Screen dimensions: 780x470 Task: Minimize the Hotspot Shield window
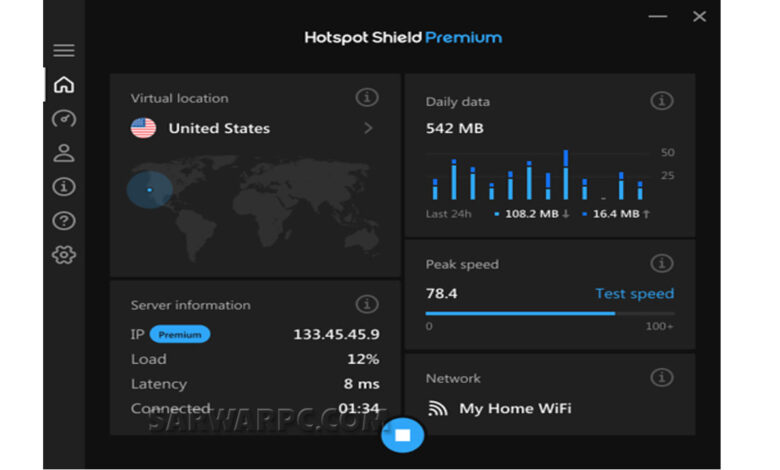click(658, 16)
